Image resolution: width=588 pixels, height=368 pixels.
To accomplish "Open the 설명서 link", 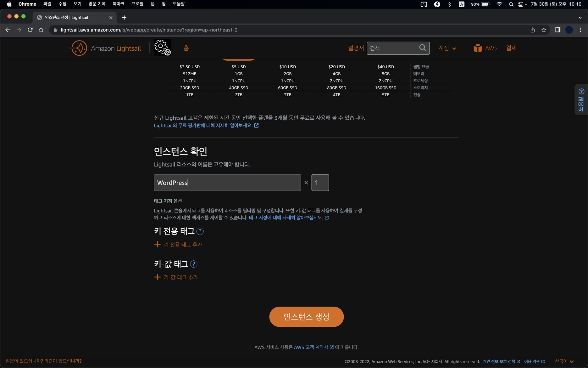I will 356,48.
